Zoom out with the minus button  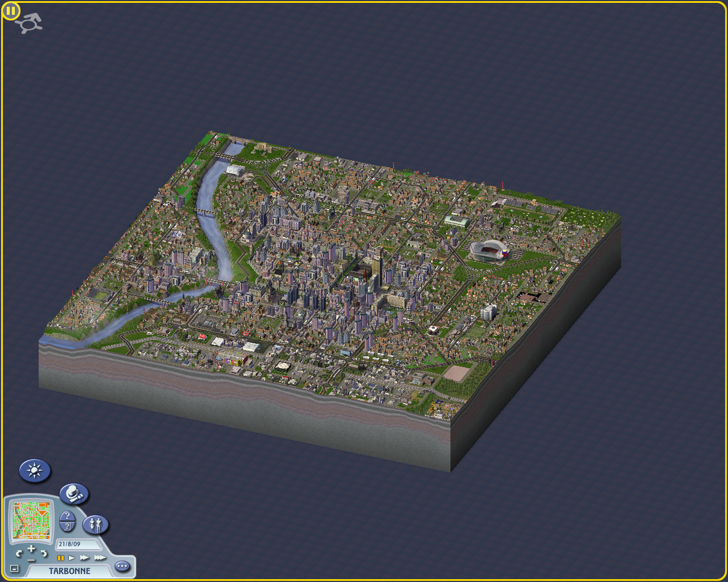[31, 559]
